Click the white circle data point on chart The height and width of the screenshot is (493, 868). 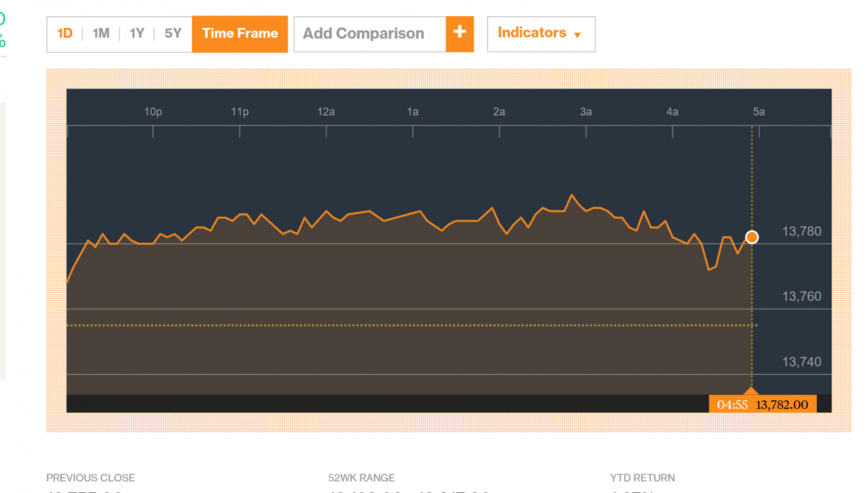pos(752,237)
